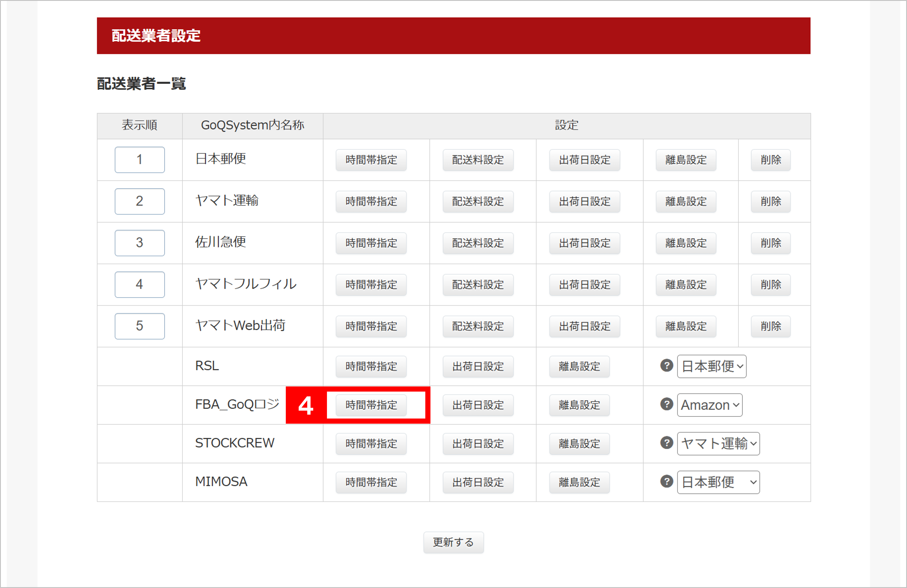Open 時間帯指定 for MIMOSA
Viewport: 907px width, 588px height.
(x=371, y=482)
